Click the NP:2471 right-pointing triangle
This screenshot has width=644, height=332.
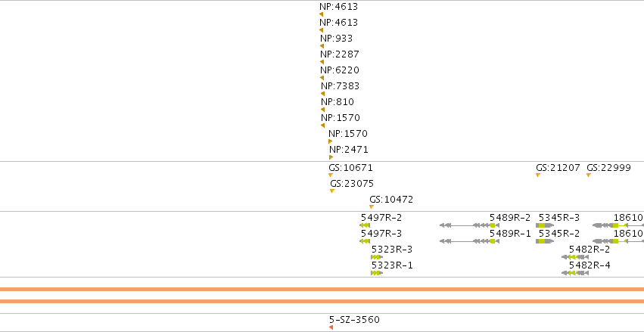(x=331, y=157)
